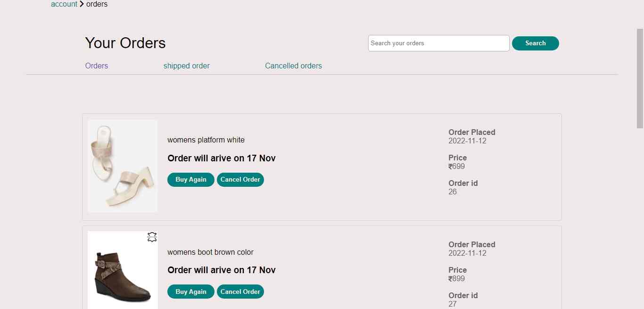
Task: Click the leather icon on boot image
Action: click(x=152, y=237)
